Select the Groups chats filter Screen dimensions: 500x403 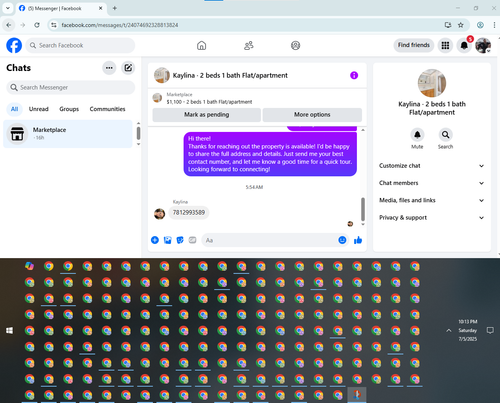coord(69,109)
